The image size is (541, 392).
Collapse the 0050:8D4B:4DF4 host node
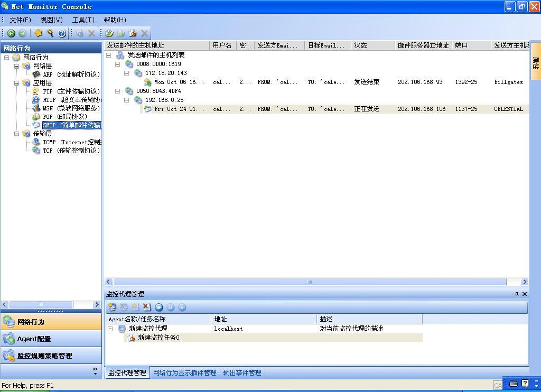coord(118,91)
